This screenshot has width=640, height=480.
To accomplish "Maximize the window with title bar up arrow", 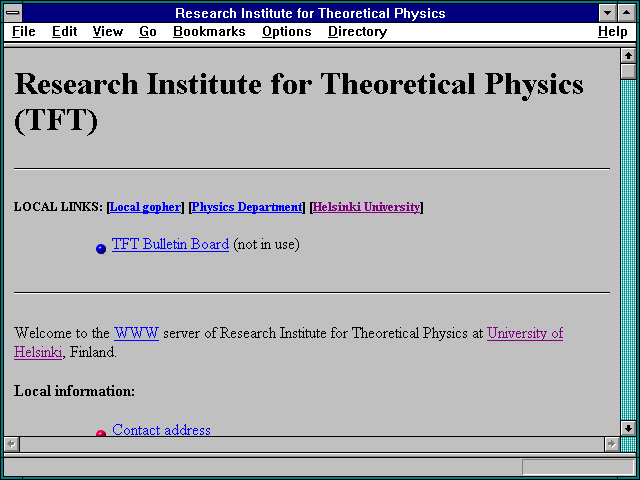I will (x=627, y=13).
